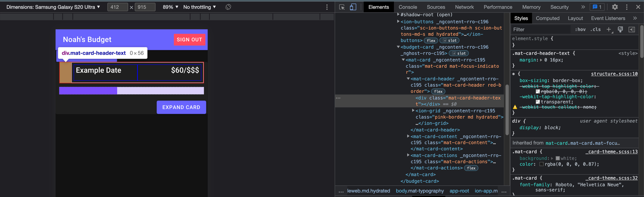The image size is (644, 197).
Task: Click the Styles Filter input
Action: click(x=541, y=29)
